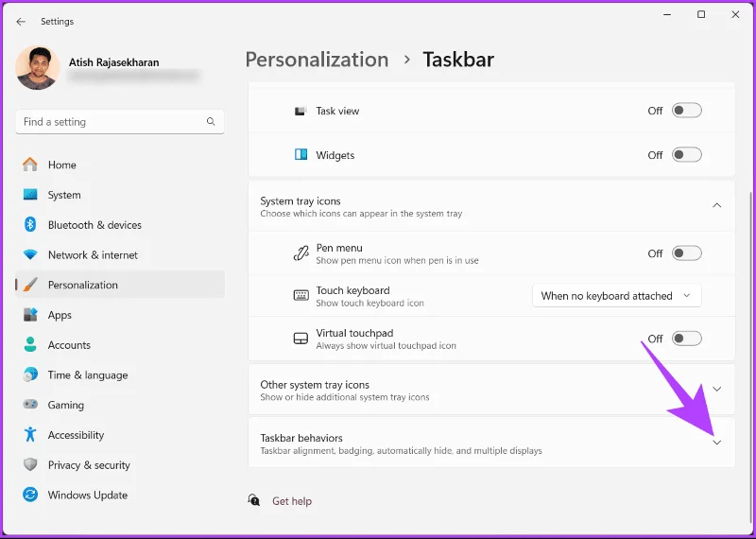
Task: Click the Other system tray icons label
Action: [x=315, y=385]
